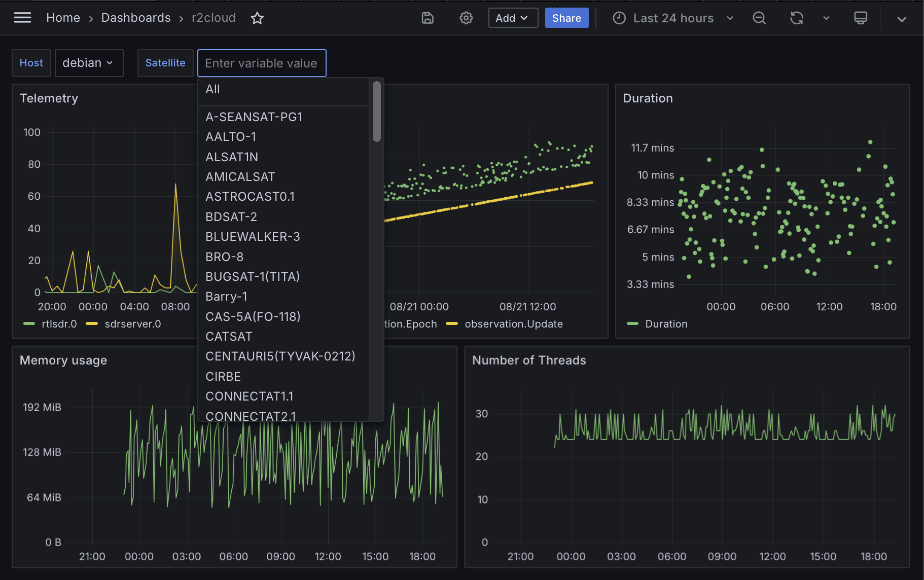This screenshot has width=924, height=580.
Task: Click the monitor view mode icon
Action: pos(861,18)
